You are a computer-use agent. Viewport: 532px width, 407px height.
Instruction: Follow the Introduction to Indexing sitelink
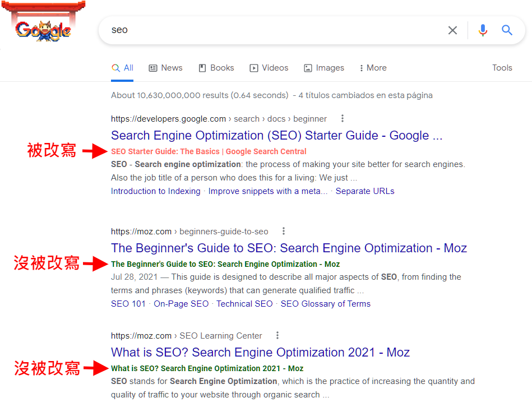pyautogui.click(x=156, y=191)
